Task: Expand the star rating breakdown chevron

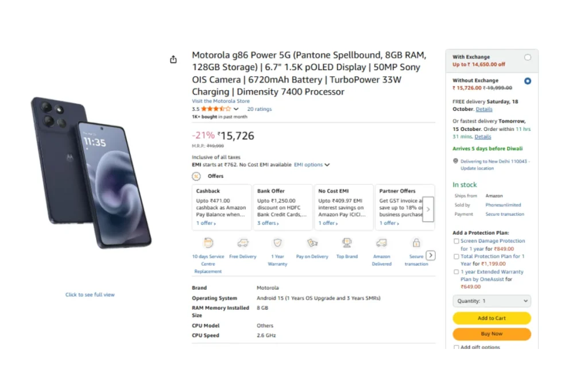Action: pos(236,109)
